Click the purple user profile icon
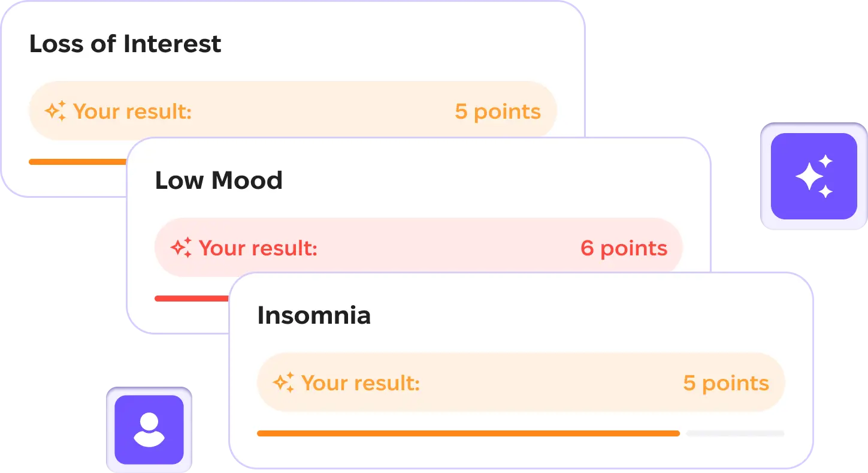The width and height of the screenshot is (868, 473). pyautogui.click(x=149, y=429)
